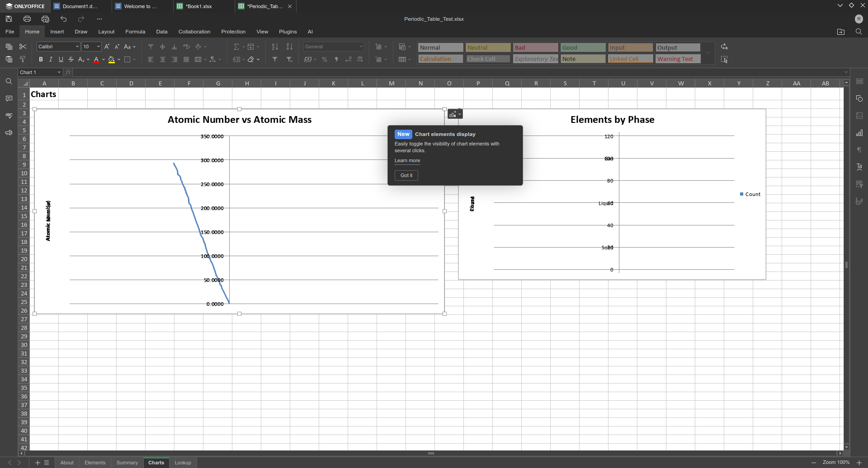
Task: Click the Cut scissors icon
Action: [23, 47]
